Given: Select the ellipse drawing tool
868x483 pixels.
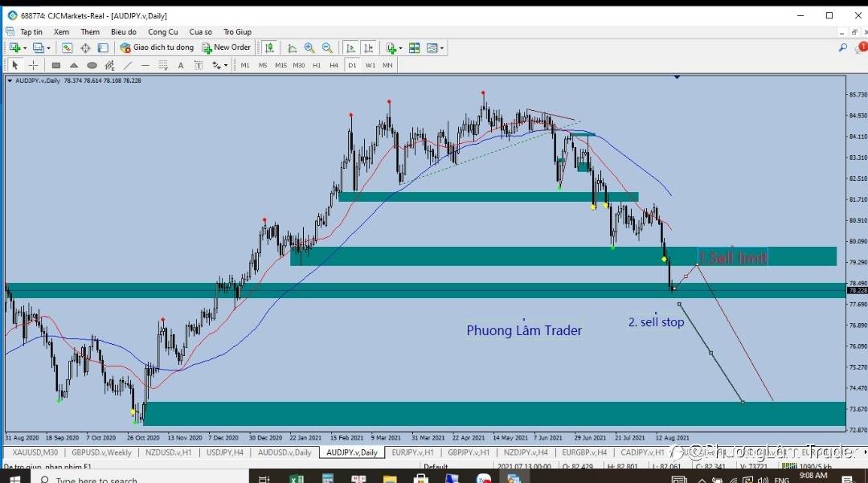Looking at the screenshot, I should pos(92,65).
